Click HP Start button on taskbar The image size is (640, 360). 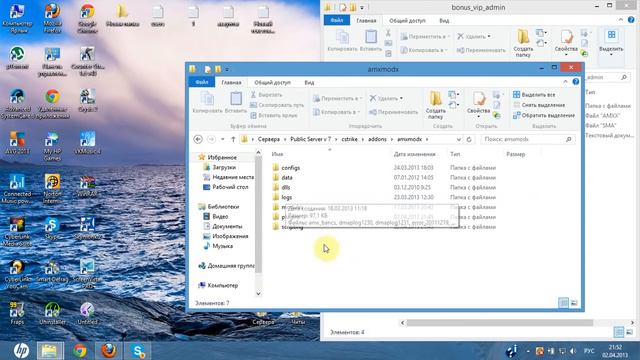[20, 351]
